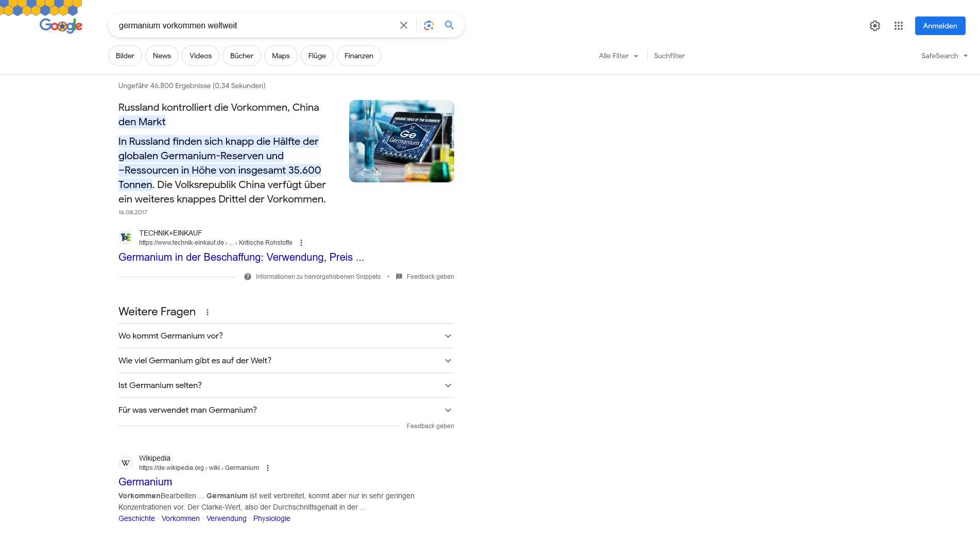Open image search via the camera lens icon
Image resolution: width=980 pixels, height=540 pixels.
(428, 25)
